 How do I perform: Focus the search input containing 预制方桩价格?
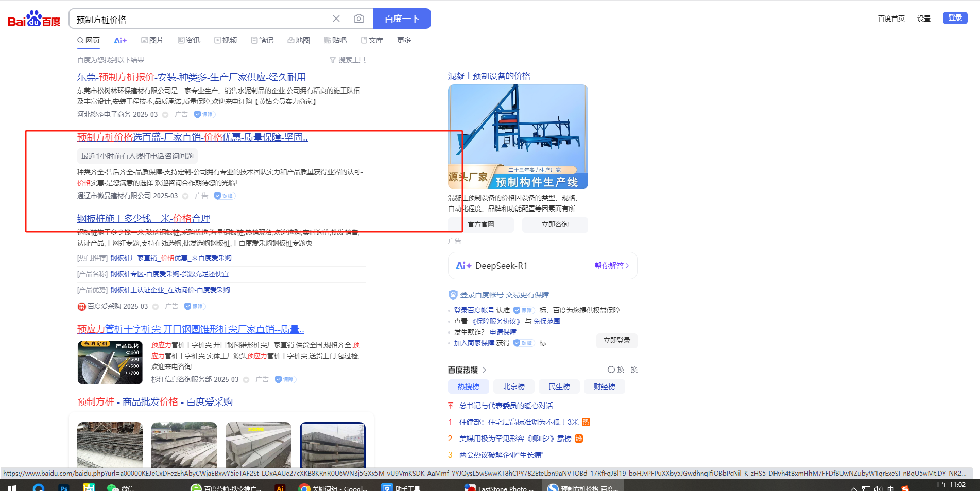tap(201, 19)
